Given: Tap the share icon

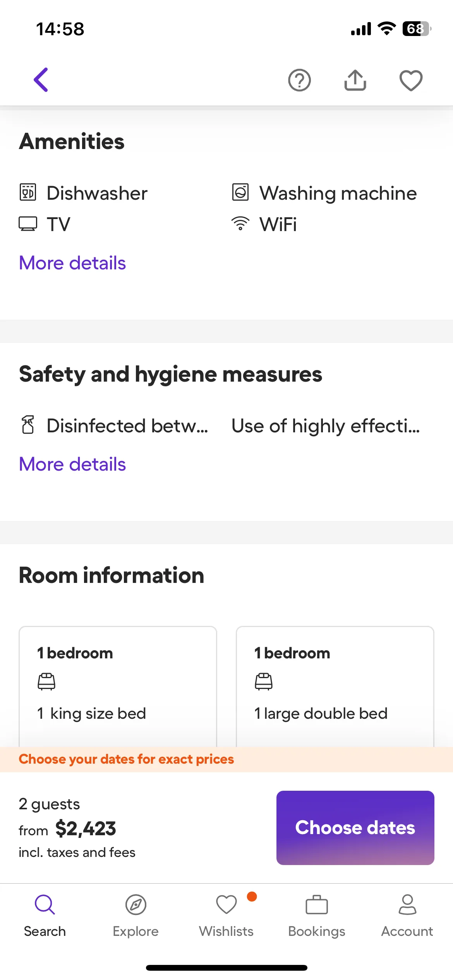Looking at the screenshot, I should click(355, 81).
